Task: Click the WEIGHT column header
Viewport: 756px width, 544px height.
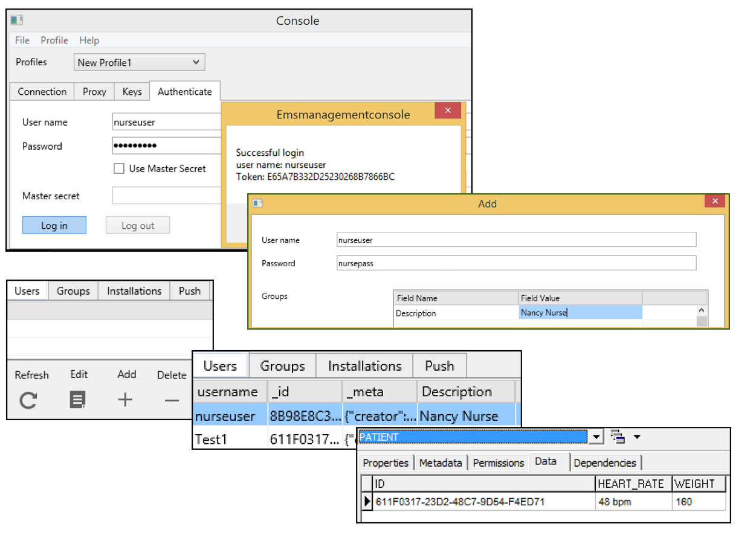Action: tap(699, 484)
